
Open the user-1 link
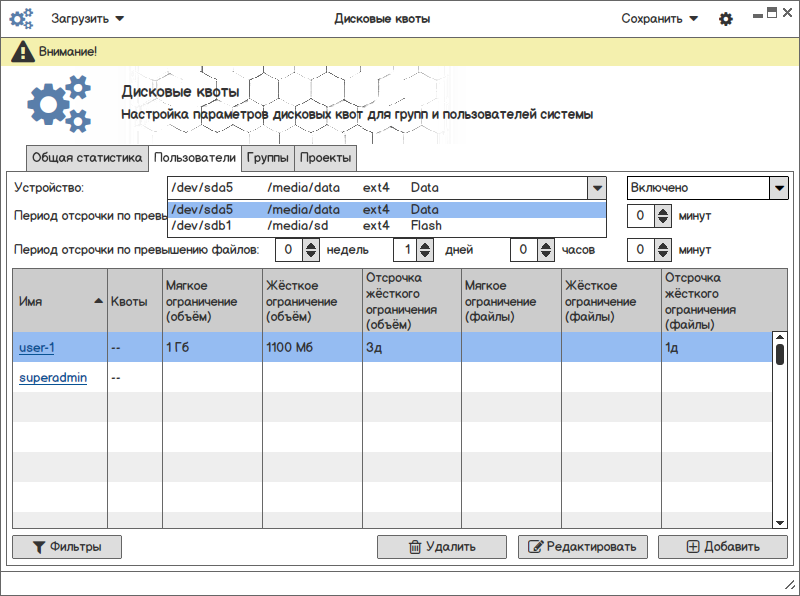tap(37, 347)
